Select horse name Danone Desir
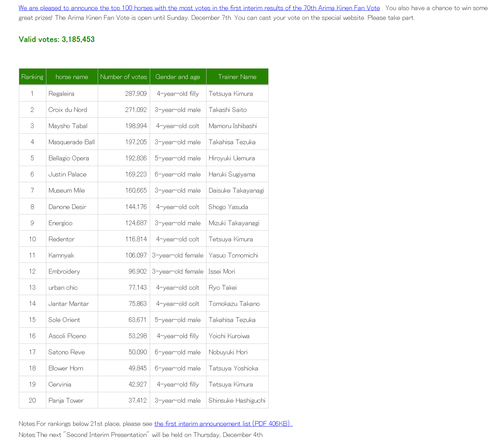 point(67,207)
